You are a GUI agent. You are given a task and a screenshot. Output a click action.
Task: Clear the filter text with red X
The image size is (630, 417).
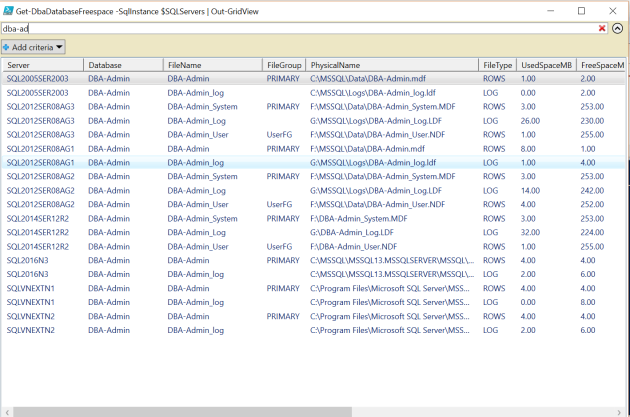[x=601, y=28]
